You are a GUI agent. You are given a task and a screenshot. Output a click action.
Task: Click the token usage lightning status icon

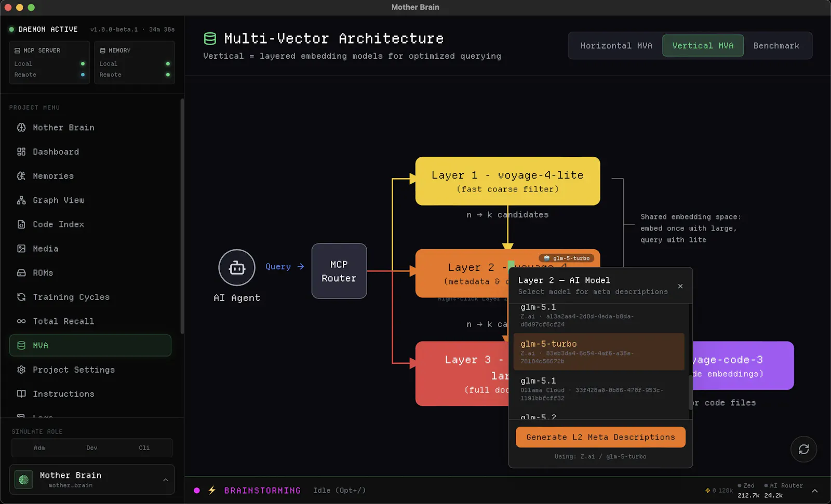(707, 491)
